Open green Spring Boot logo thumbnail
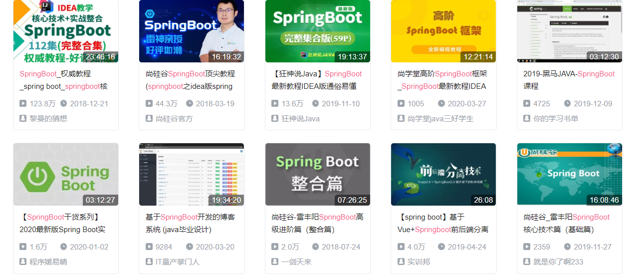This screenshot has height=279, width=644. click(66, 174)
